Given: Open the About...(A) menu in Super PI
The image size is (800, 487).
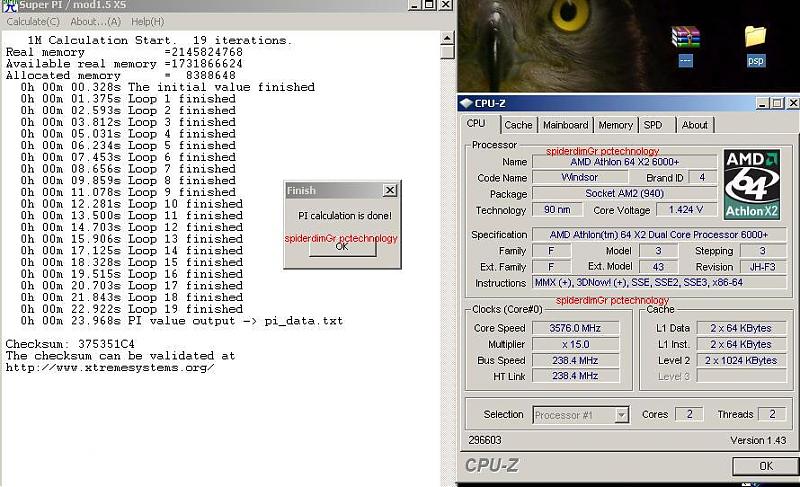Looking at the screenshot, I should 95,22.
